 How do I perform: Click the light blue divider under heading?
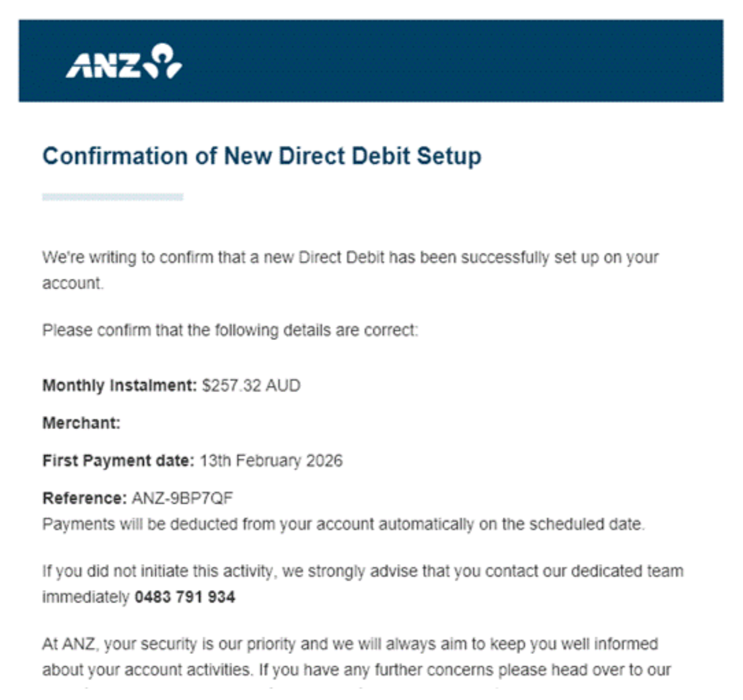113,197
